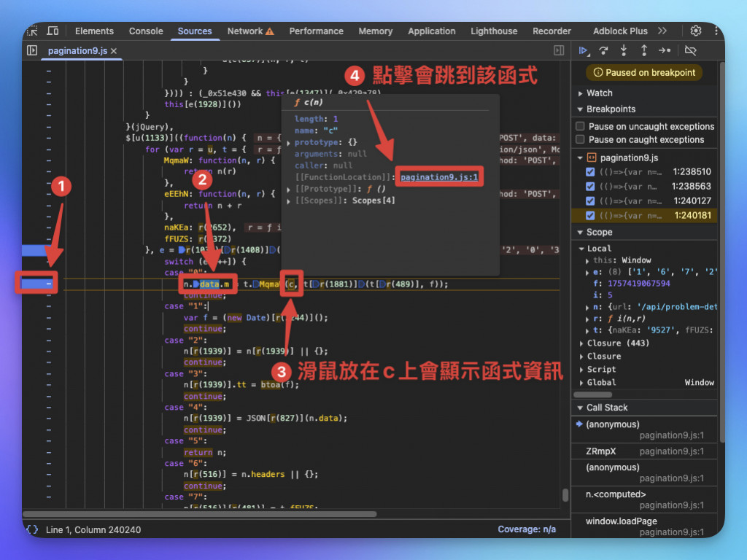The width and height of the screenshot is (747, 560).
Task: Expand the Watch section
Action: pos(580,93)
